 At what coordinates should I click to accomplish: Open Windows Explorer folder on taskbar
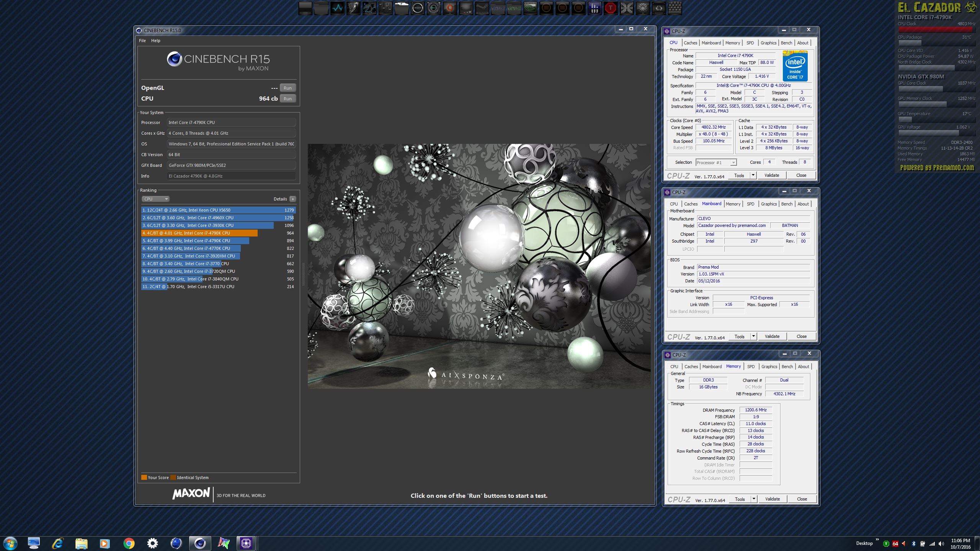point(81,543)
